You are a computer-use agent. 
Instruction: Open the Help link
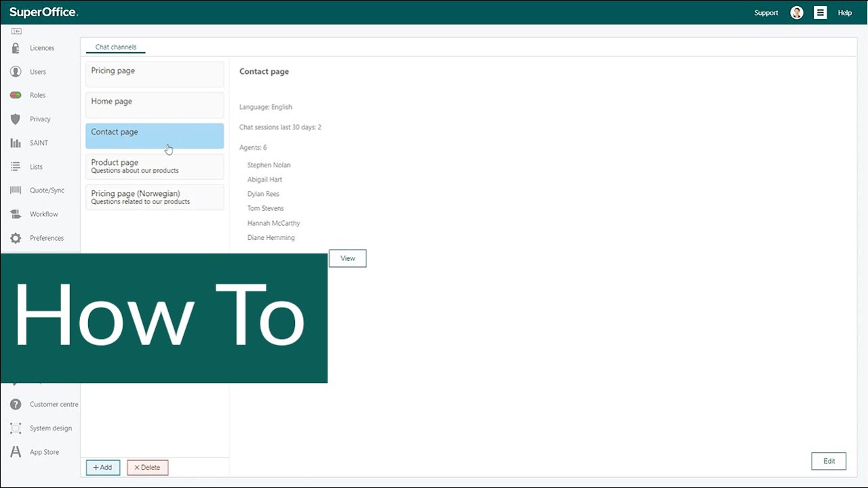(x=845, y=13)
